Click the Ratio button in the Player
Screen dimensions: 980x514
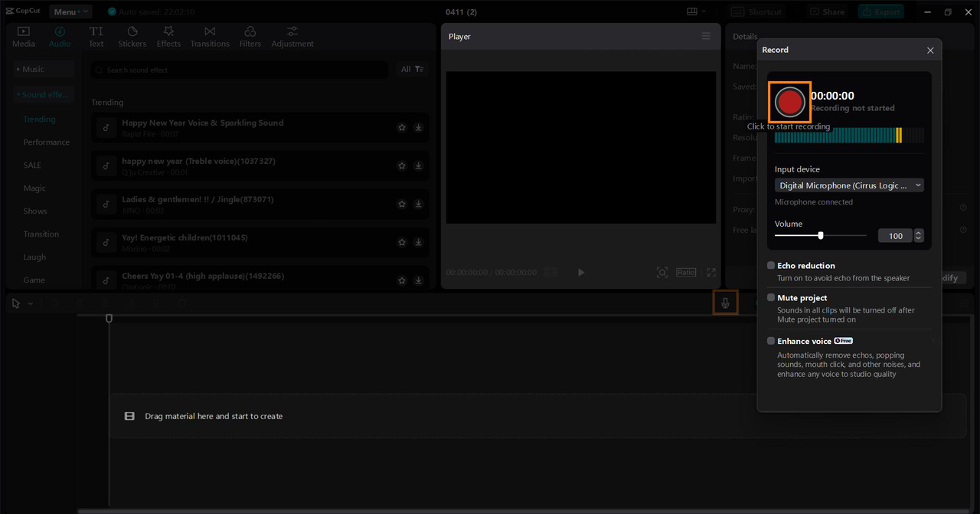point(686,272)
